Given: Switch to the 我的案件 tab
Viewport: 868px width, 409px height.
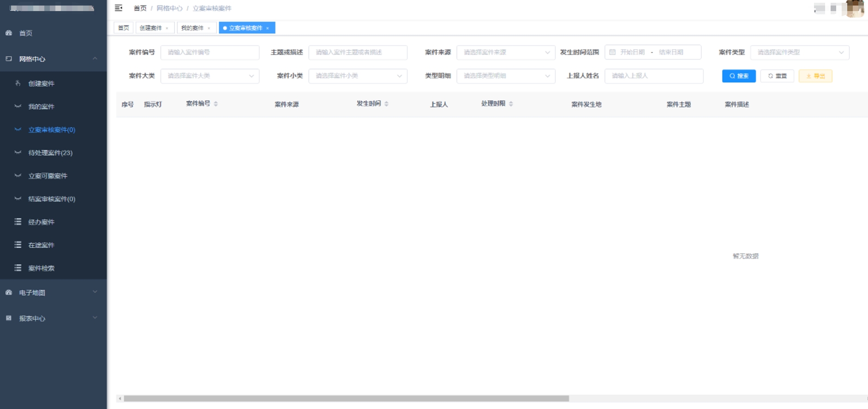Looking at the screenshot, I should [x=192, y=28].
